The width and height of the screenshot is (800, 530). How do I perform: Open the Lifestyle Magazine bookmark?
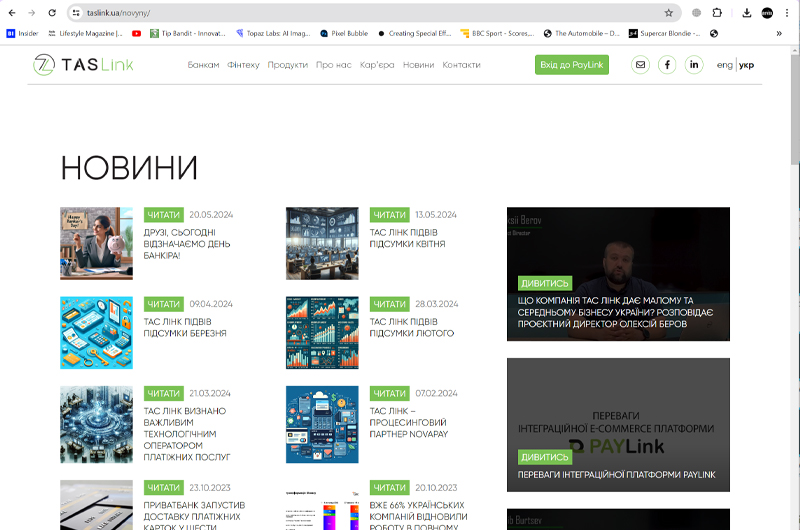coord(85,33)
